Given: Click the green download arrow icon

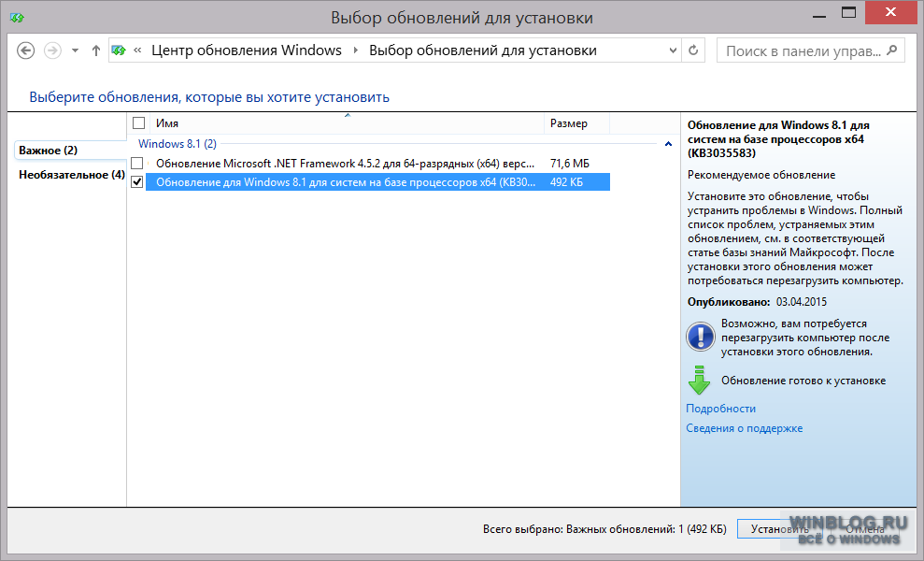Looking at the screenshot, I should coord(699,380).
